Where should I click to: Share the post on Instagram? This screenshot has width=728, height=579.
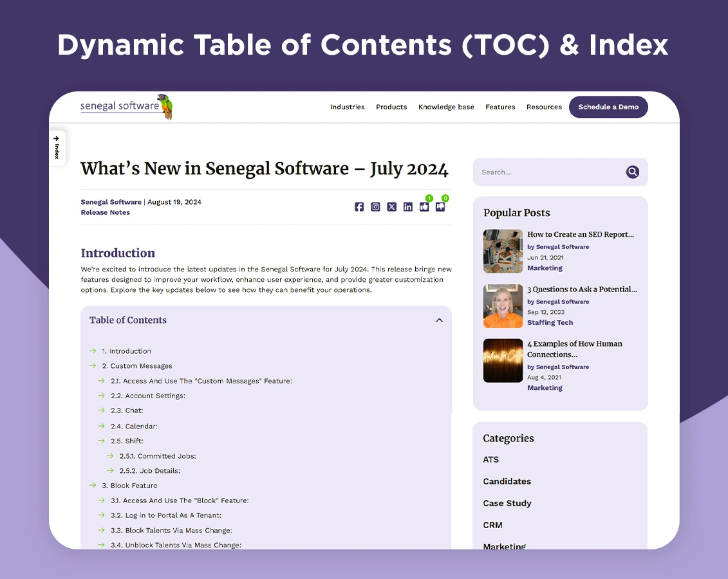click(375, 207)
